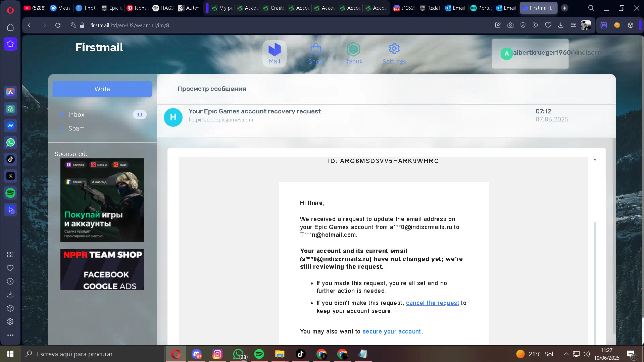The image size is (644, 362).
Task: Switch to the Icons Pinterest tab
Action: click(x=137, y=8)
